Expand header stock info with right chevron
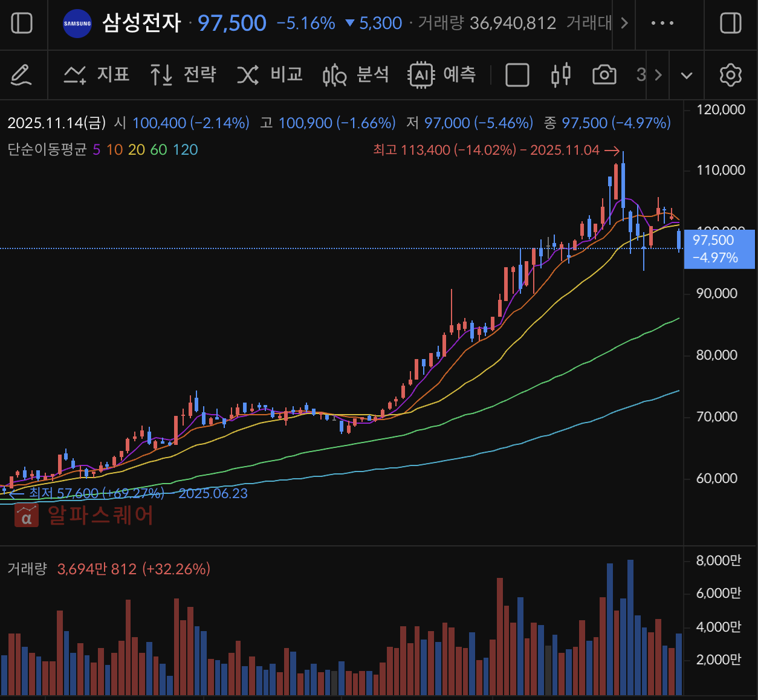The height and width of the screenshot is (700, 758). pyautogui.click(x=624, y=24)
